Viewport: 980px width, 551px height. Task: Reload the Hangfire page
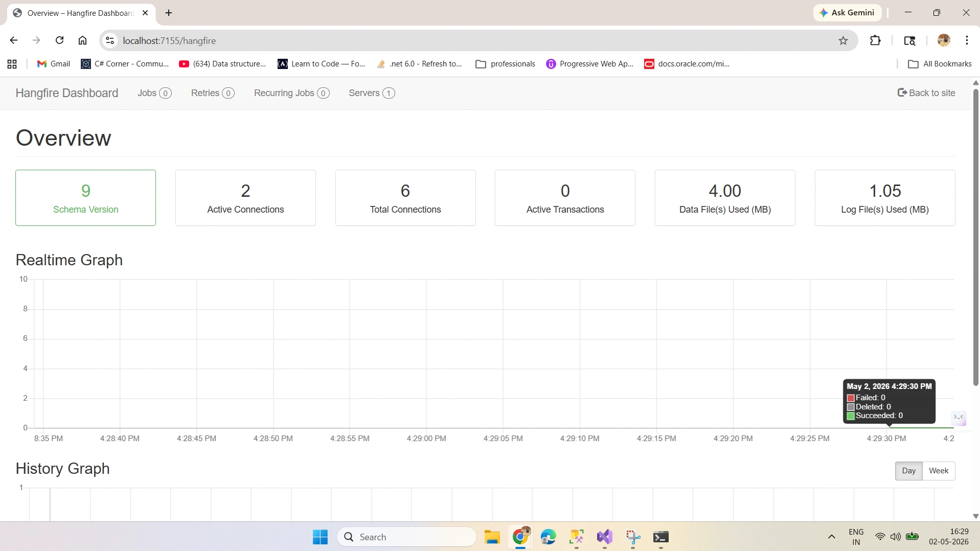(59, 40)
